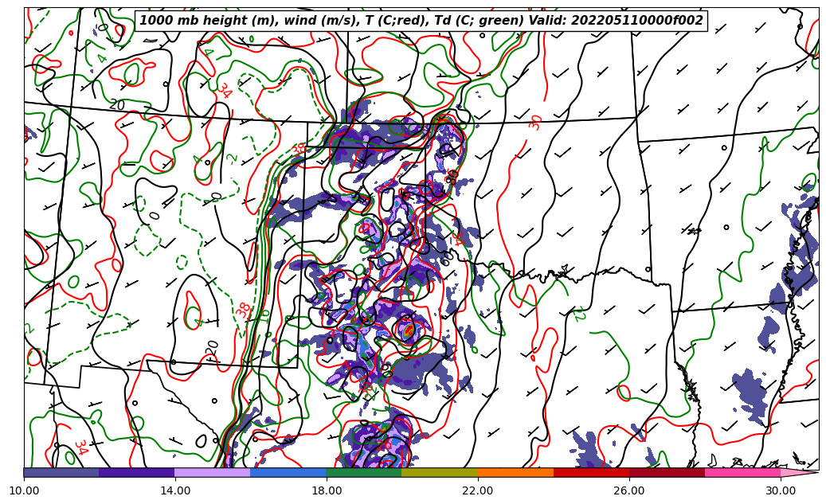Pick the pink 28–30 colorbar segment
Viewport: 826px width, 504px height.
742,472
